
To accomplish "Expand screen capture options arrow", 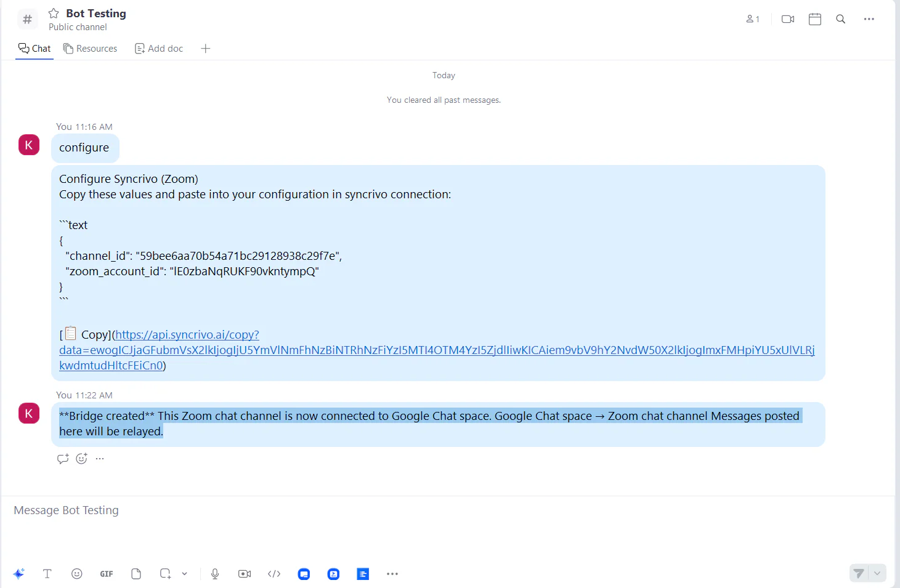I will tap(184, 574).
